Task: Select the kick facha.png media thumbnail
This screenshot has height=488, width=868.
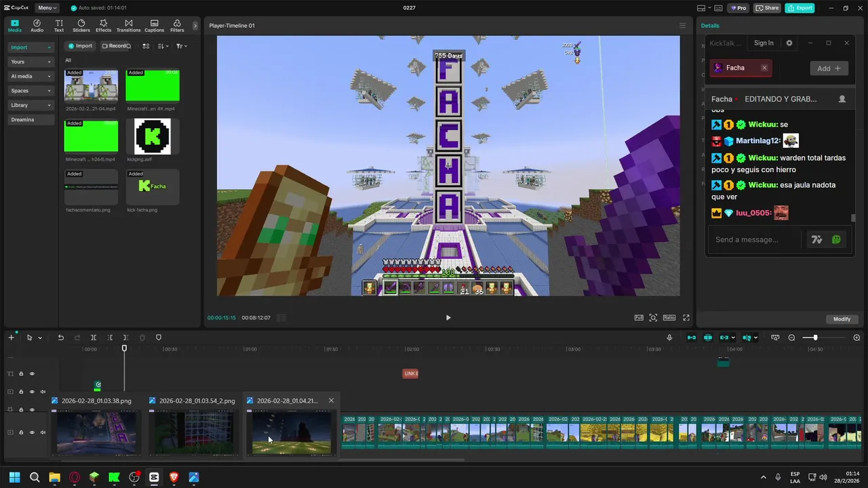Action: (153, 186)
